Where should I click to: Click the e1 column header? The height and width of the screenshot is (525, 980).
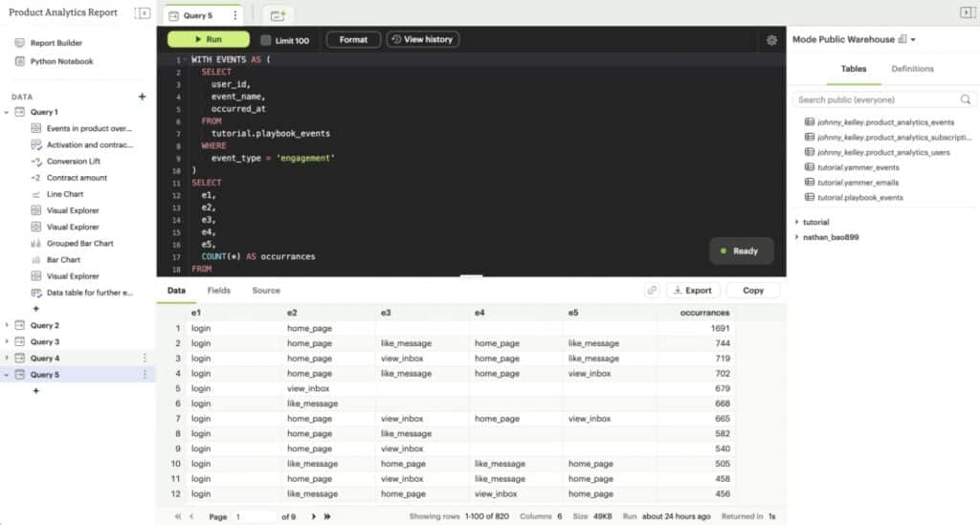[x=196, y=313]
